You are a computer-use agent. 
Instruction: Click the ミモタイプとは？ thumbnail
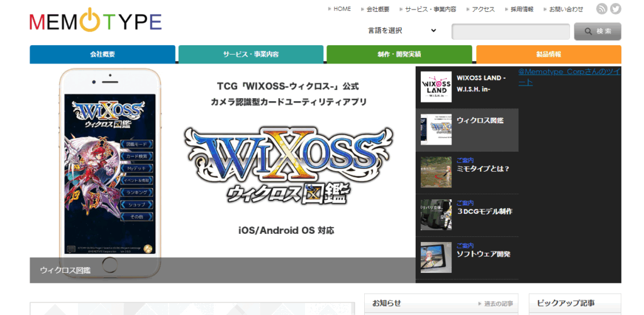pos(436,172)
